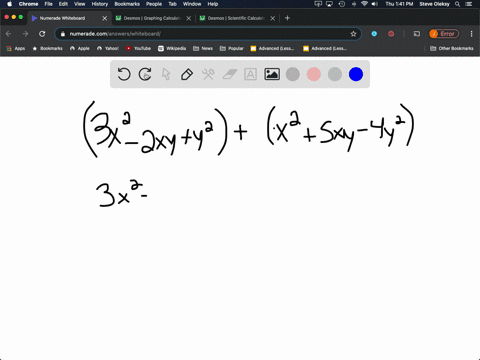Open the Help menu
This screenshot has width=480, height=360.
click(x=213, y=4)
